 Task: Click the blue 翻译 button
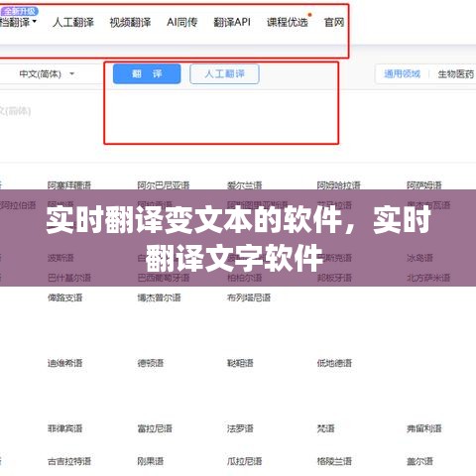147,73
